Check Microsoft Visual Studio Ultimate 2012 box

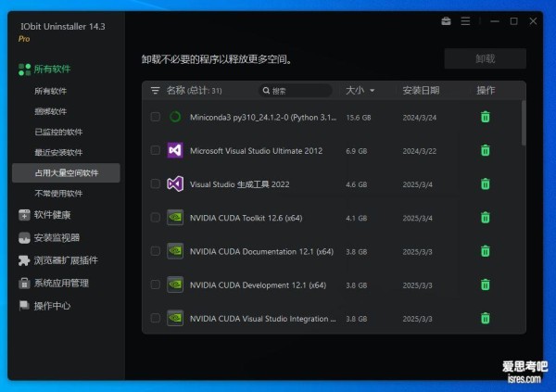[x=156, y=150]
